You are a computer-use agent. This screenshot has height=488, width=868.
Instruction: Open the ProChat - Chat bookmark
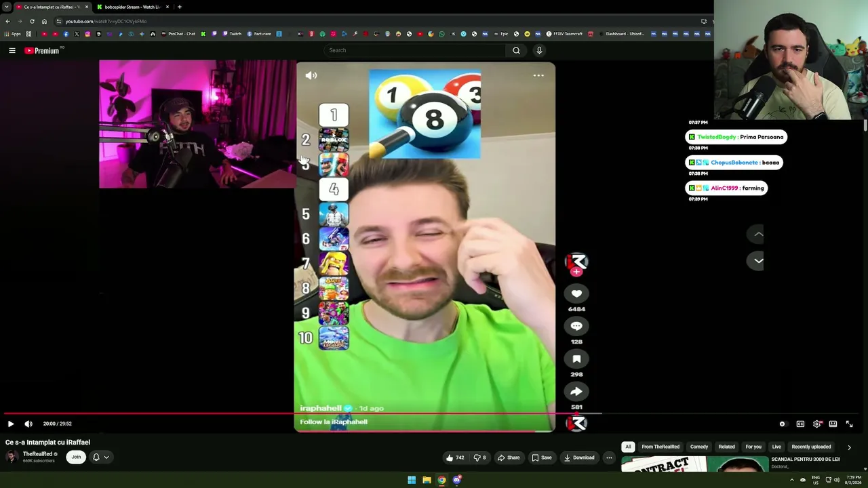[178, 34]
